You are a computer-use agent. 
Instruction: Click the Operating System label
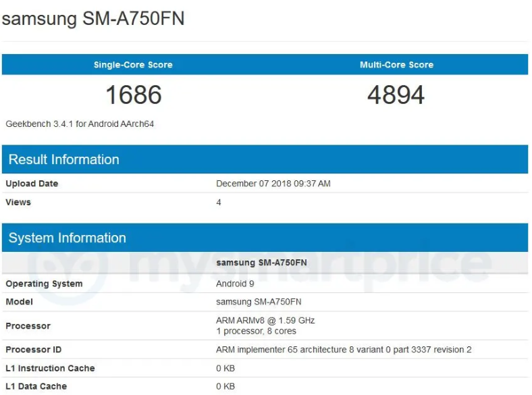point(44,284)
